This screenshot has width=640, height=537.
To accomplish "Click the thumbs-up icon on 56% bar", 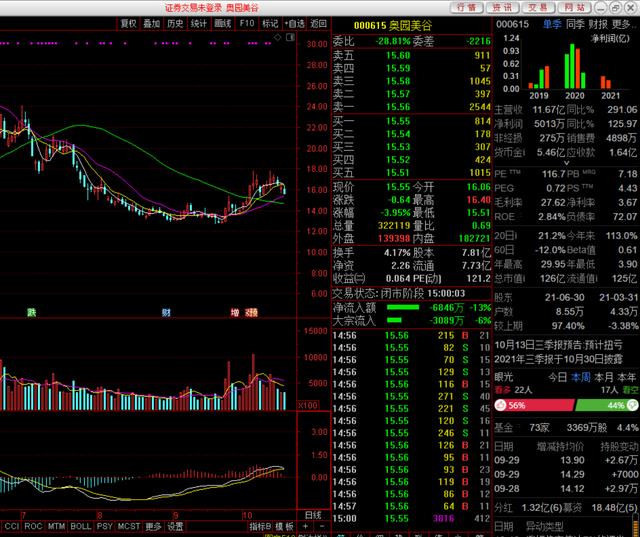I will (x=501, y=405).
